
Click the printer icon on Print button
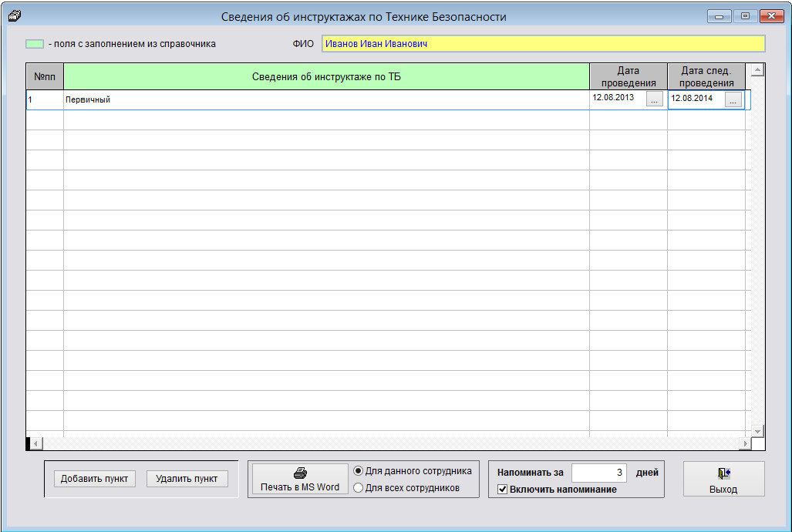tap(300, 473)
